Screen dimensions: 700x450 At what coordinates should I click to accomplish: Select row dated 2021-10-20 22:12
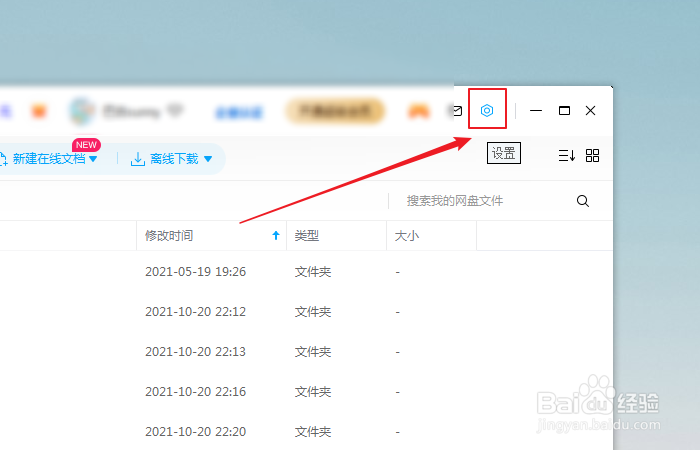(x=306, y=312)
